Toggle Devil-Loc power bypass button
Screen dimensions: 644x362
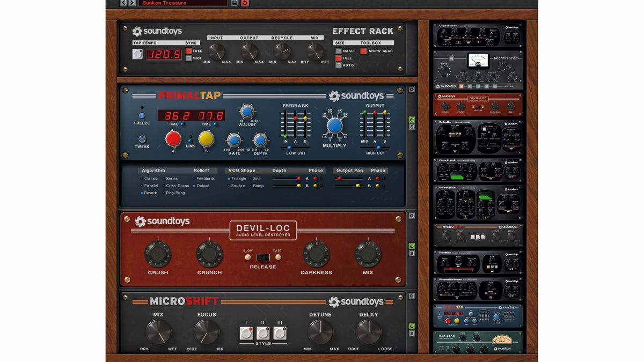(x=412, y=246)
